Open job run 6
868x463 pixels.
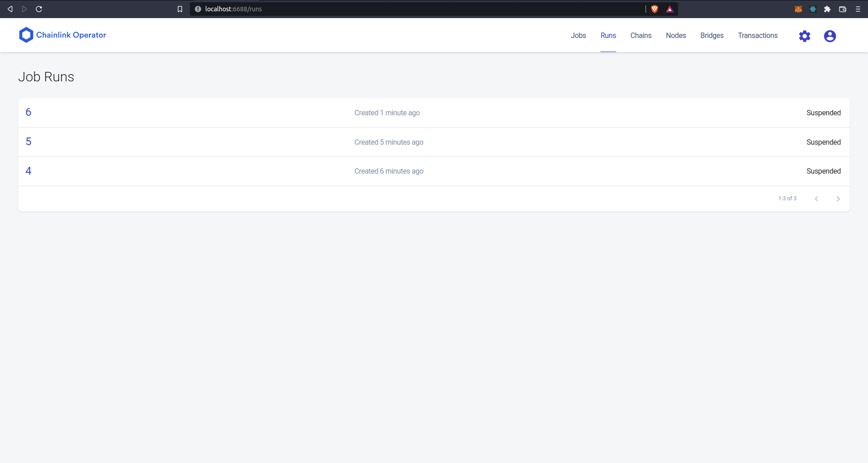coord(28,112)
